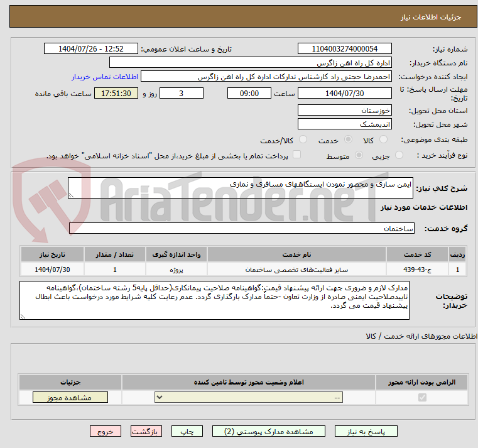Click the remaining time field 17:51:30
478x448 pixels.
(116, 94)
